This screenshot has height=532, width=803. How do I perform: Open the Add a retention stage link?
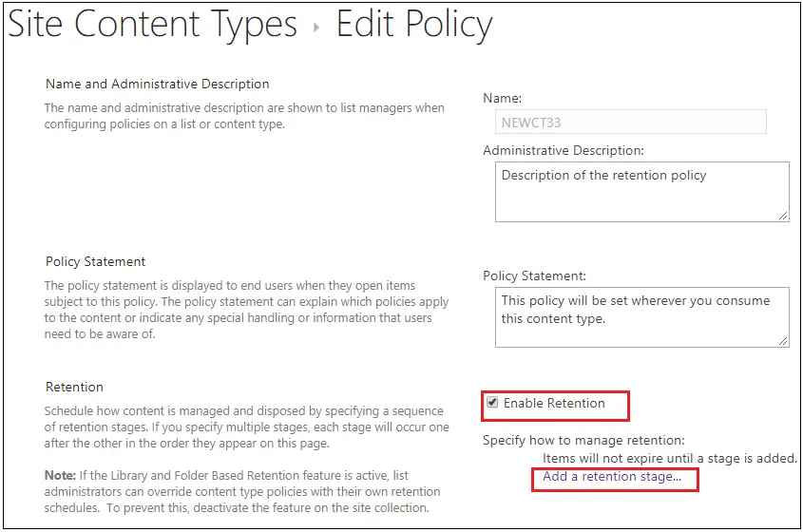612,477
